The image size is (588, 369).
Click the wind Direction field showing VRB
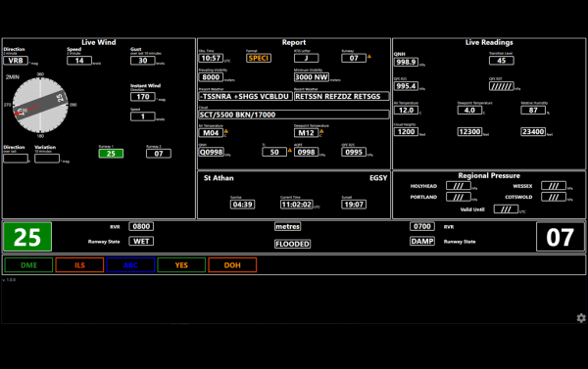pos(16,61)
